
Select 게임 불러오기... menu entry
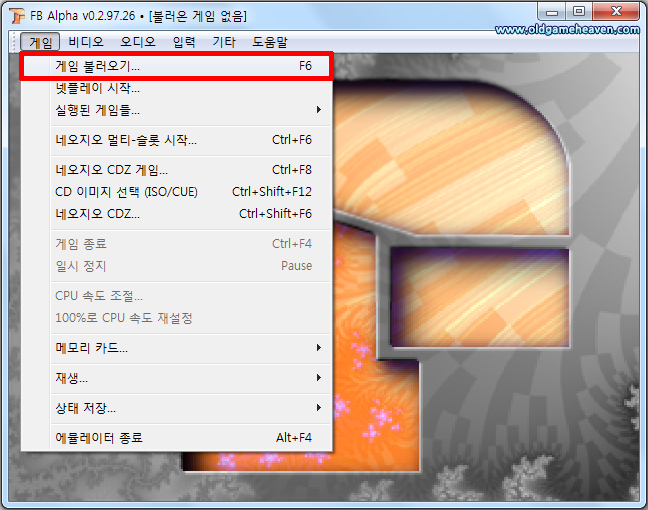coord(176,66)
